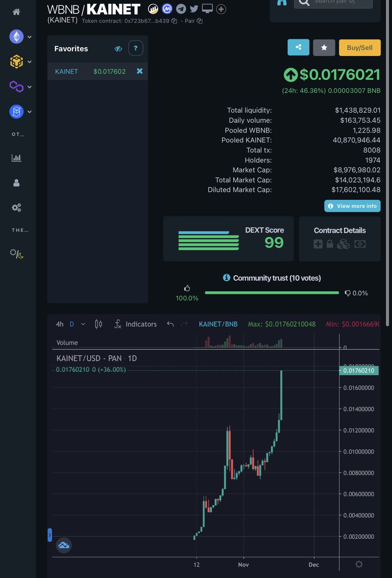Select the Binance Smart Chain icon
The height and width of the screenshot is (578, 392).
pyautogui.click(x=16, y=62)
